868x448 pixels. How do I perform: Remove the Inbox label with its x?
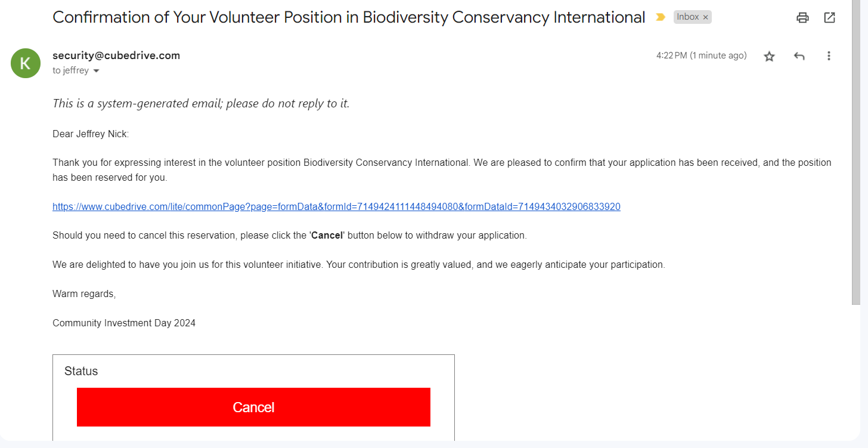click(x=705, y=17)
